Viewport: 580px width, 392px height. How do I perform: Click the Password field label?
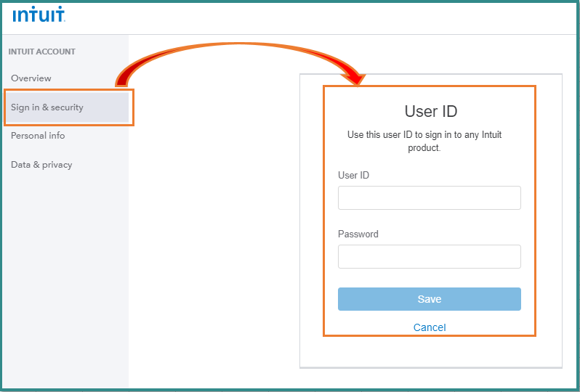pyautogui.click(x=358, y=234)
